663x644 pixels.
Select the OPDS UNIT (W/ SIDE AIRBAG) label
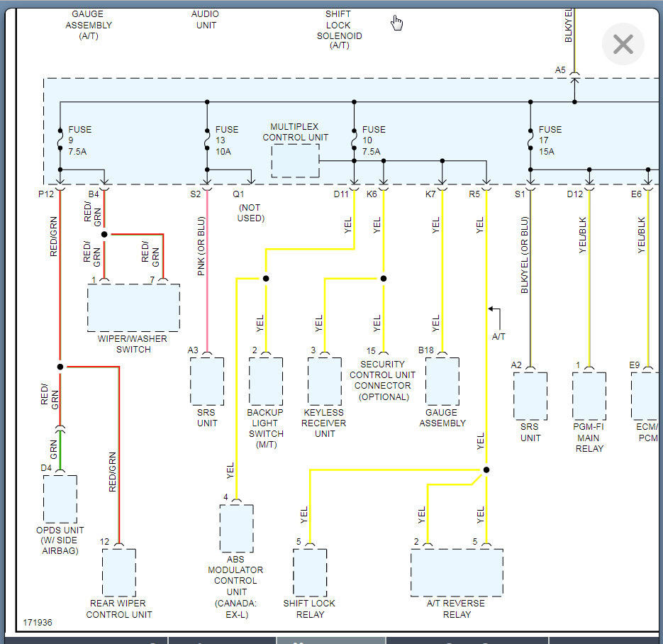(60, 540)
